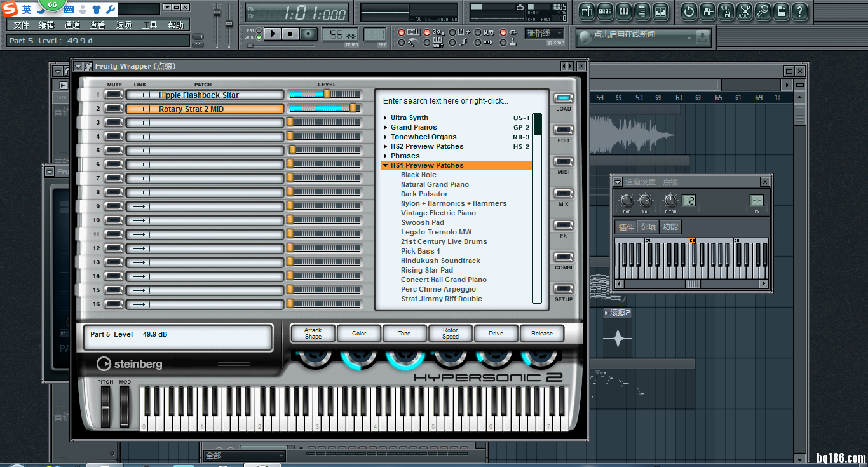Select patch slot Rotary Strat 2 MID
This screenshot has width=868, height=467.
pos(205,109)
